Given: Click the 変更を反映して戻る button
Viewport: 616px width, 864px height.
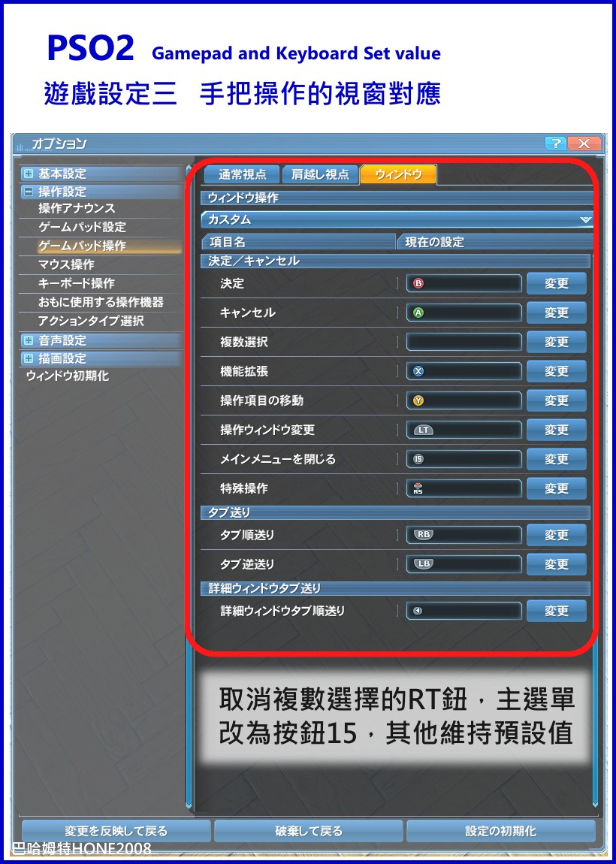Looking at the screenshot, I should coord(116,830).
